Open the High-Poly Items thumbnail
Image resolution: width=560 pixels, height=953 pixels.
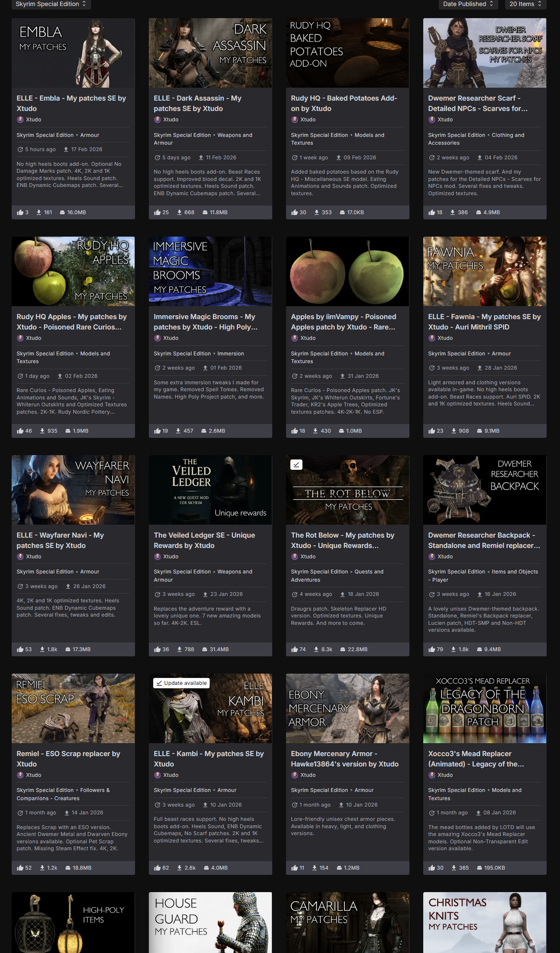pos(73,922)
